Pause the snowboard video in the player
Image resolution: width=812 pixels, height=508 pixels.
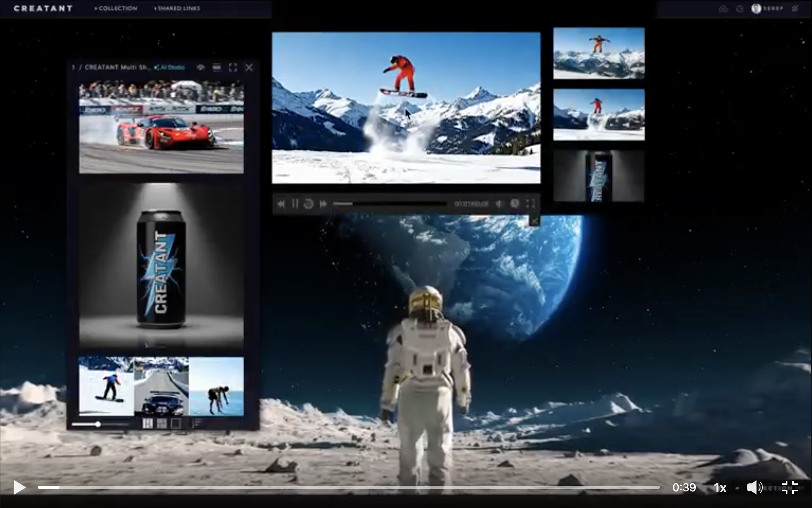(x=295, y=204)
